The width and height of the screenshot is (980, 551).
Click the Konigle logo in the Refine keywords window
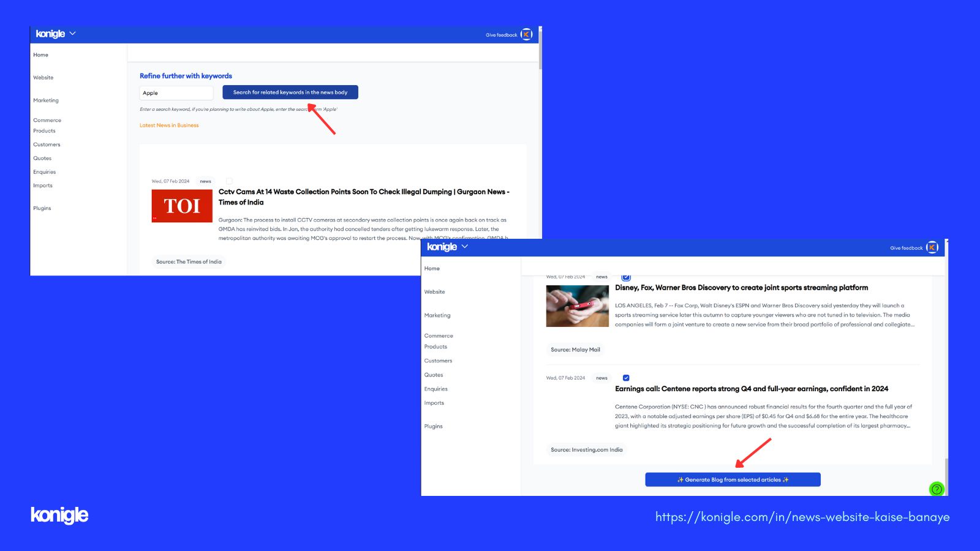(50, 34)
